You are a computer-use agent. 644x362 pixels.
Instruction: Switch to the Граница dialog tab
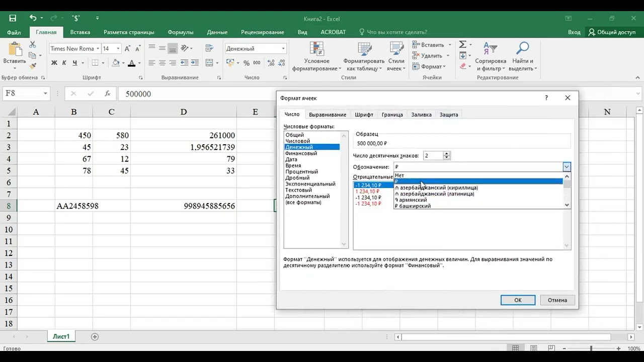pos(392,115)
